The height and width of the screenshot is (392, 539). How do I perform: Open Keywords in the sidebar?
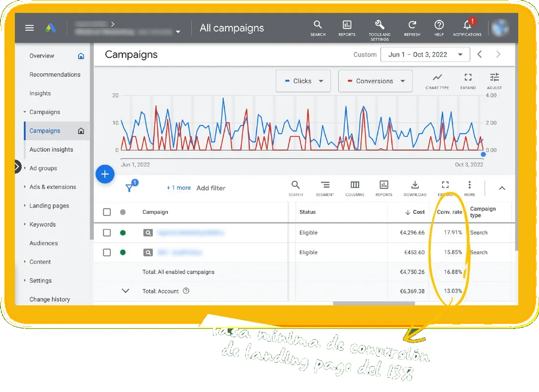(x=43, y=225)
